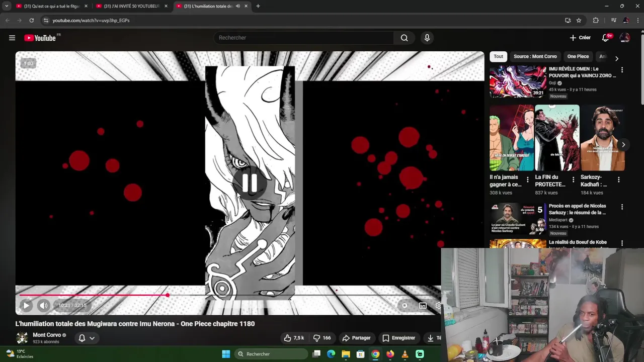Open options for IMU RÉVÈLE OMEN video
This screenshot has width=644, height=362.
pyautogui.click(x=622, y=70)
